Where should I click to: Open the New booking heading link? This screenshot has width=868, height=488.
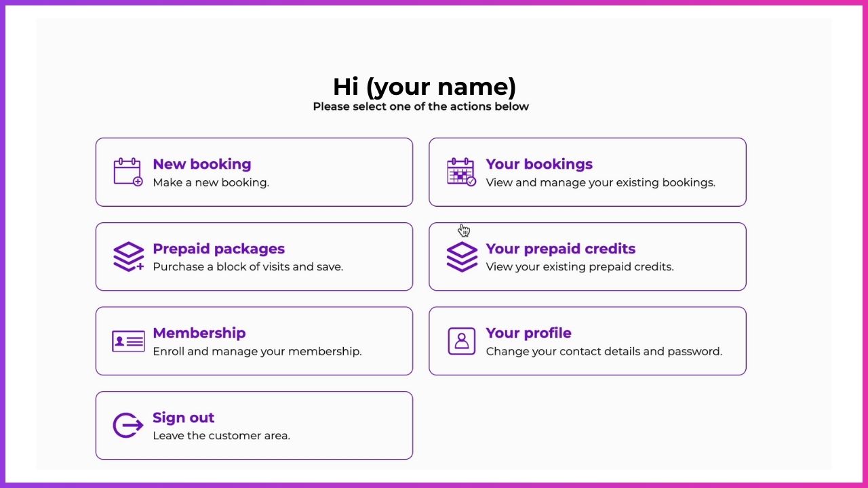pos(202,164)
